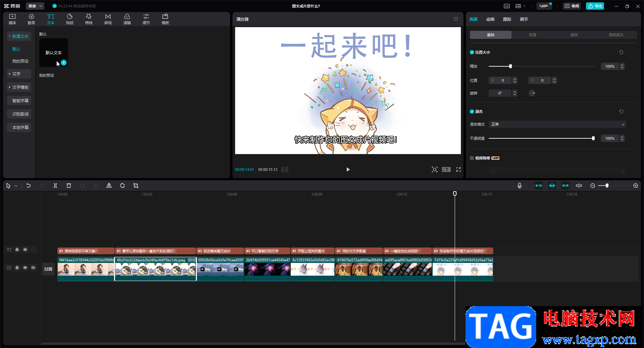Click the 导出 export button
The width and height of the screenshot is (644, 348).
click(x=595, y=6)
